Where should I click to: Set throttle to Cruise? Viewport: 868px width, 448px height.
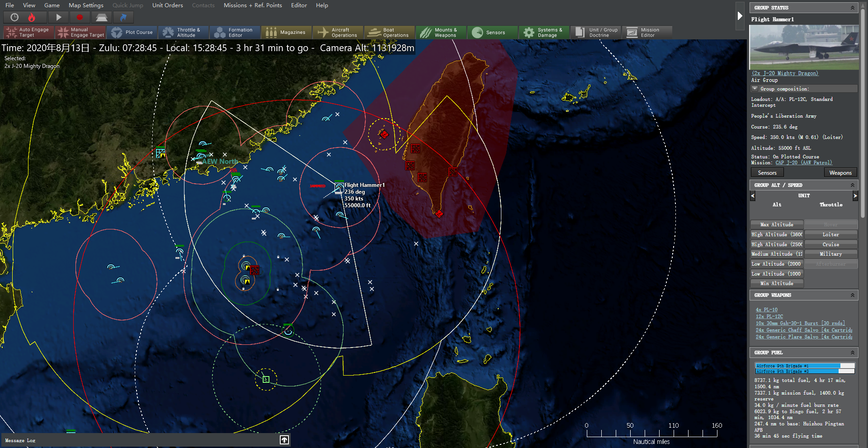click(831, 244)
